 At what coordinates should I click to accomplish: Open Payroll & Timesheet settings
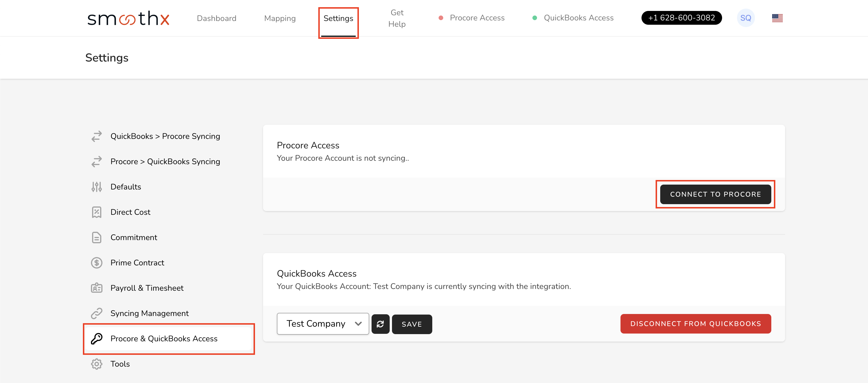169,288
